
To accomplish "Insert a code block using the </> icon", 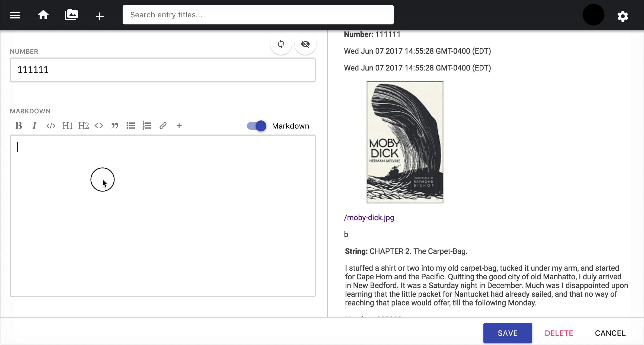I will coord(50,125).
